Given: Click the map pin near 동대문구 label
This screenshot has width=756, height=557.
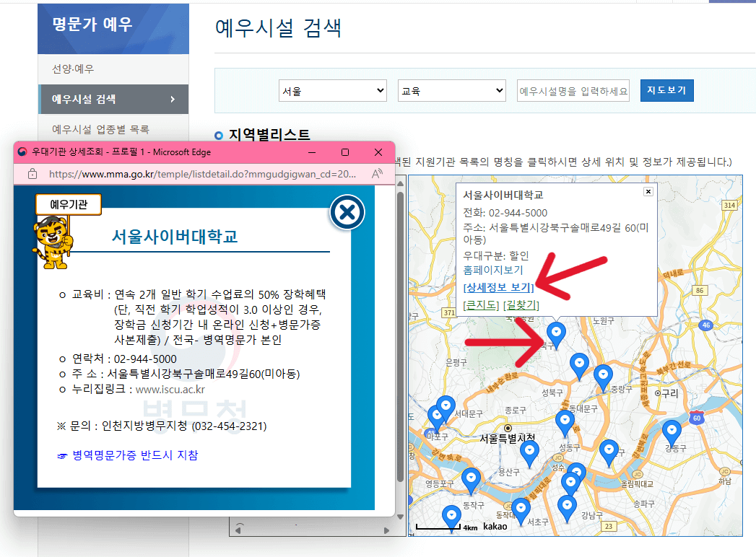Looking at the screenshot, I should point(565,424).
